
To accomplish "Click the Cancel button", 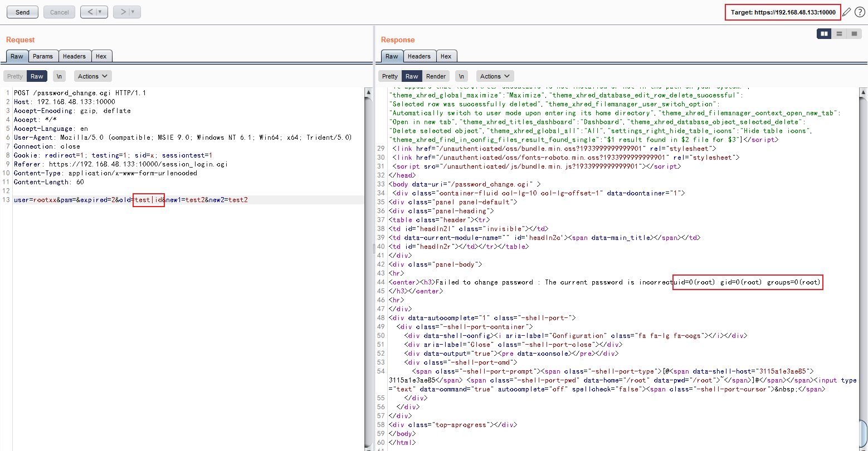I will (x=60, y=12).
